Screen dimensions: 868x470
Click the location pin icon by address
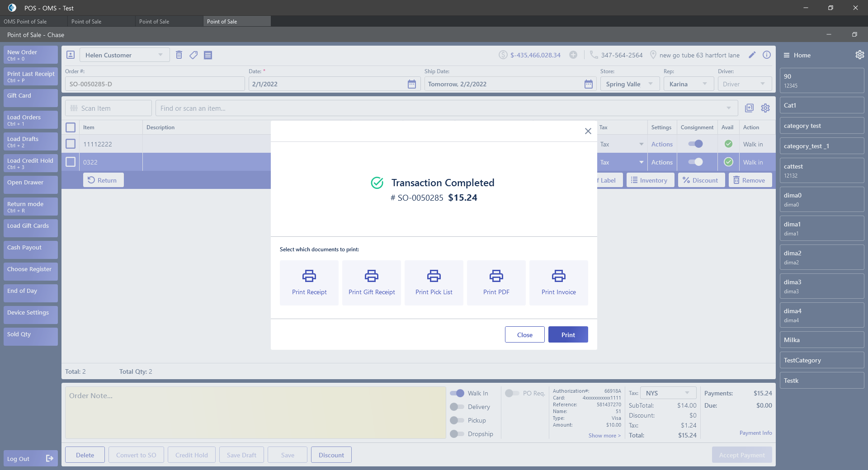click(653, 55)
